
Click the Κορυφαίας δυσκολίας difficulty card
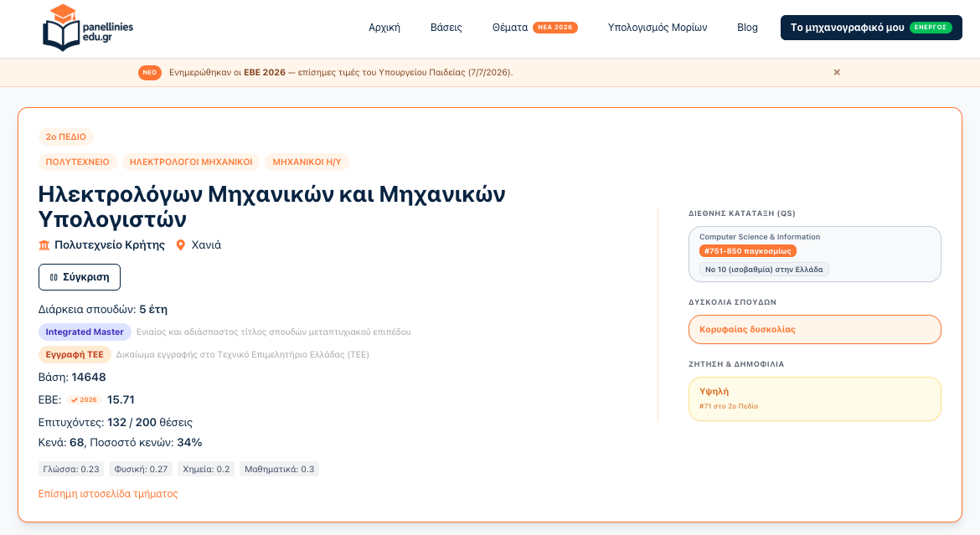click(x=815, y=329)
